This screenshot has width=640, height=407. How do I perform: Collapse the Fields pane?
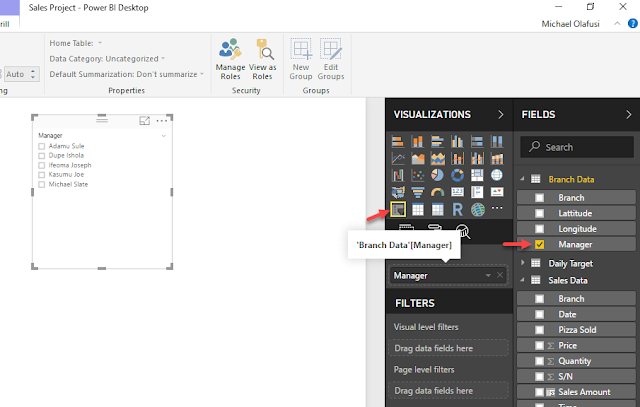pyautogui.click(x=628, y=115)
